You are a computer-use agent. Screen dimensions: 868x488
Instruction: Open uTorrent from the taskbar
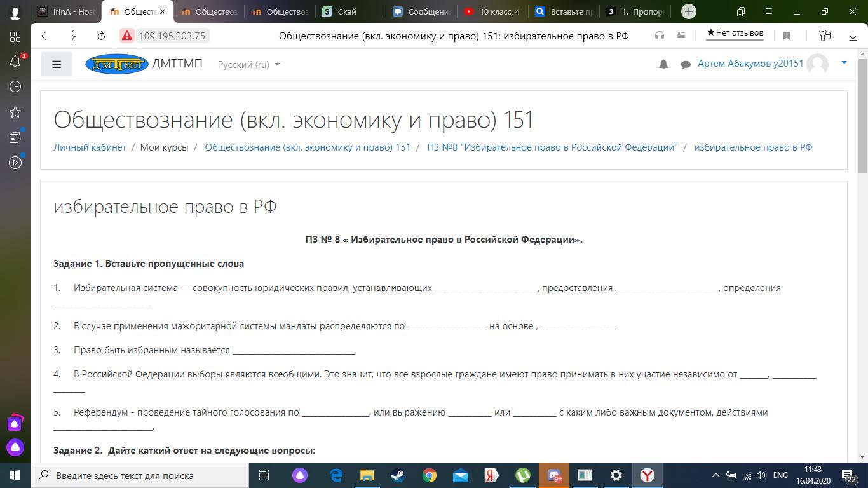point(523,475)
